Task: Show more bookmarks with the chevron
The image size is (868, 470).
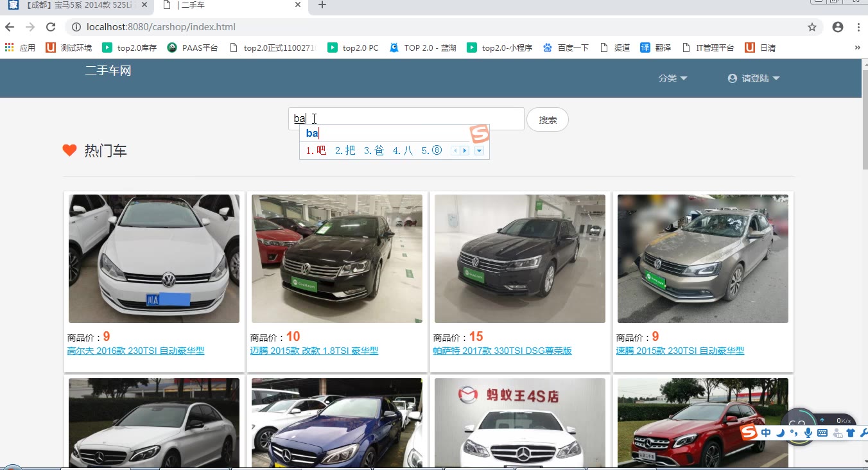Action: [858, 48]
